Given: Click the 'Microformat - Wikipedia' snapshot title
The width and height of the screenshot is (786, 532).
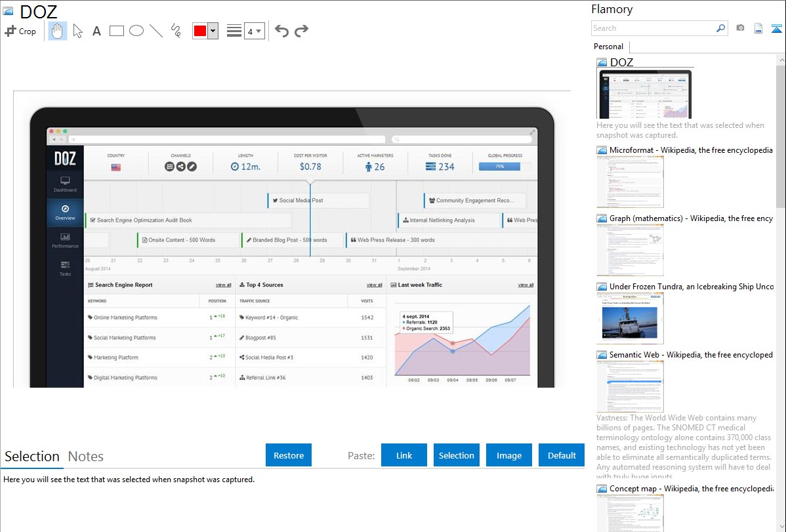Looking at the screenshot, I should (691, 150).
